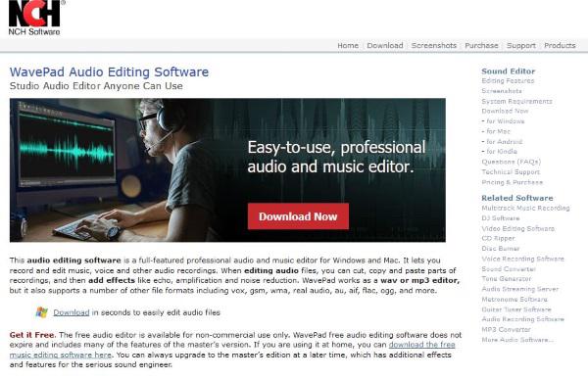Click the Windows logo icon beside Download
Image resolution: width=588 pixels, height=380 pixels.
tap(41, 312)
